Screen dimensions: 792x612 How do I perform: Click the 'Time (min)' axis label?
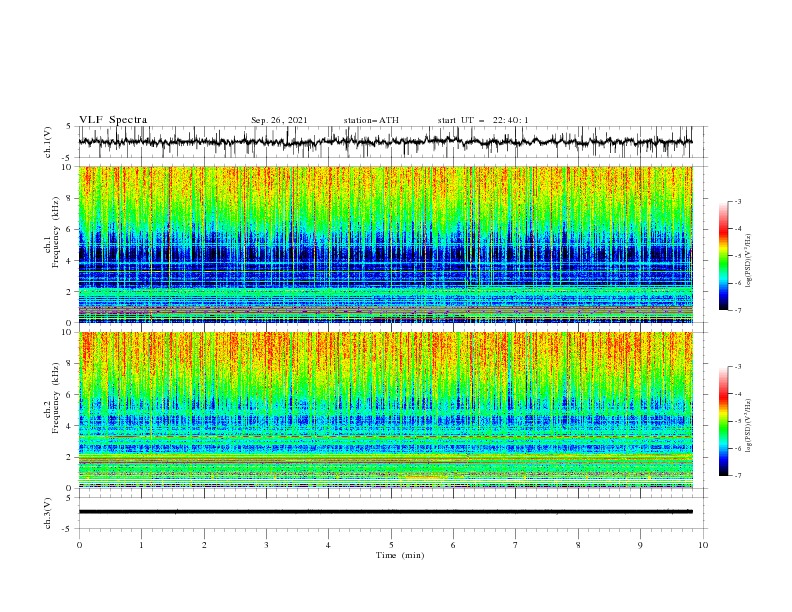pos(400,555)
